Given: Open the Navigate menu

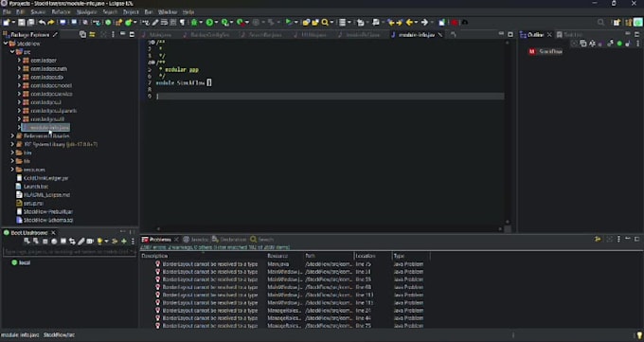Looking at the screenshot, I should [x=87, y=12].
